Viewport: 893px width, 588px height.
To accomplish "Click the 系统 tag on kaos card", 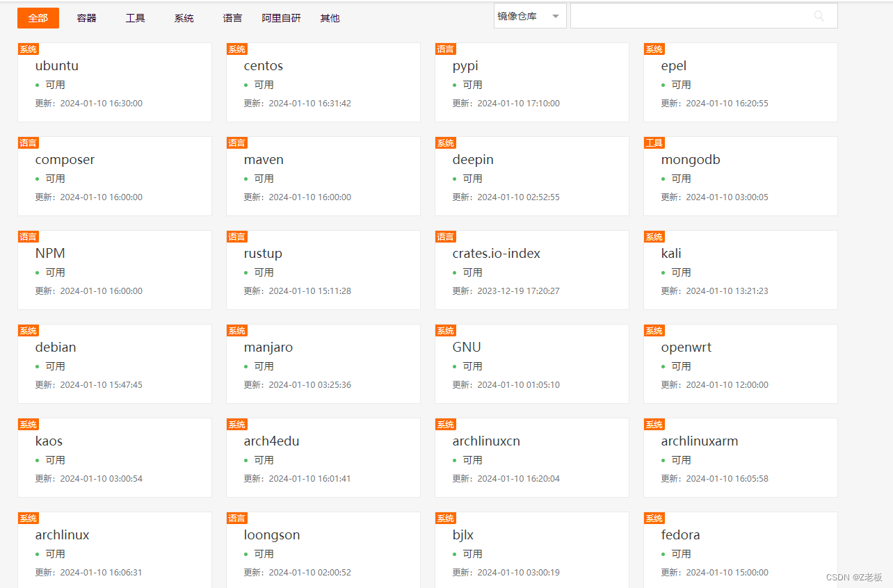I will (29, 424).
